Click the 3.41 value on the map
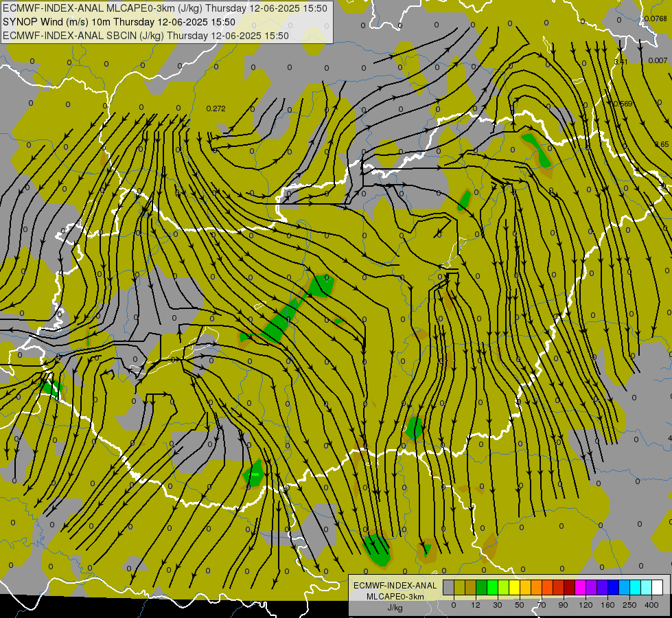Image resolution: width=672 pixels, height=618 pixels. [621, 62]
